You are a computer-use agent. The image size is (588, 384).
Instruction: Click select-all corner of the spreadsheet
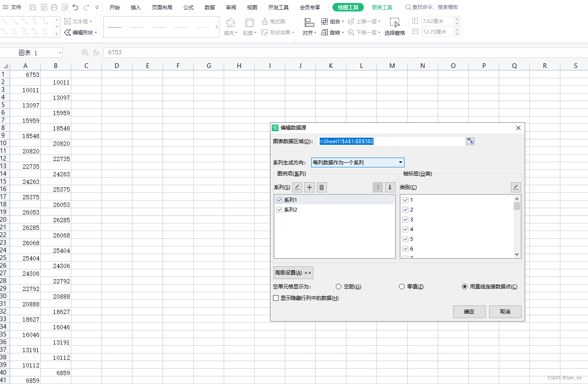(x=5, y=66)
